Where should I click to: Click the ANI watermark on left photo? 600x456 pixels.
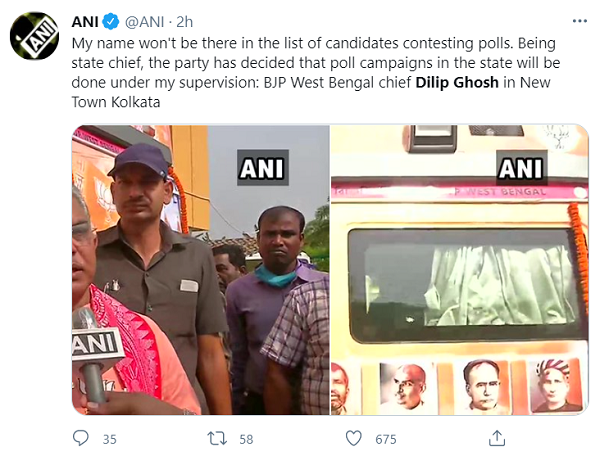point(263,166)
